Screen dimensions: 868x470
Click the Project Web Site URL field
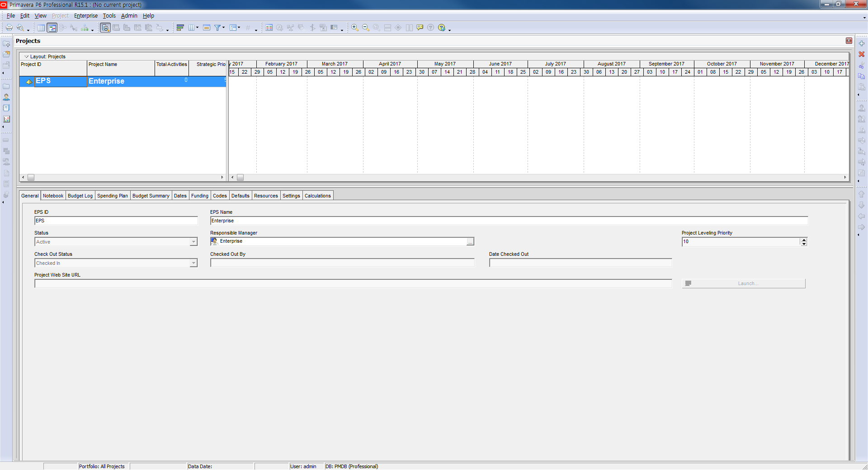click(x=353, y=284)
